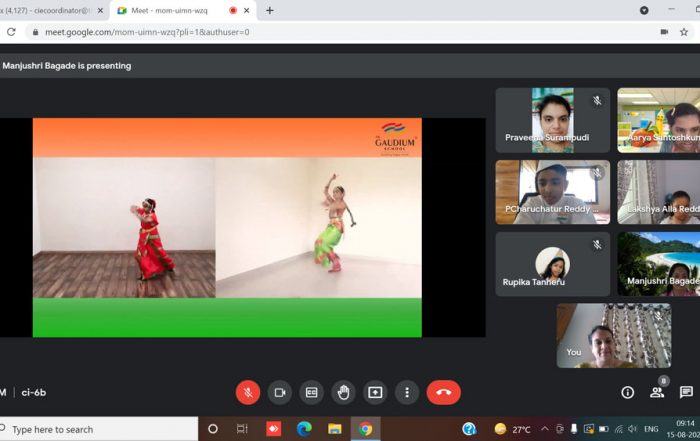This screenshot has height=441, width=700.
Task: Toggle the camera on or off
Action: [280, 392]
